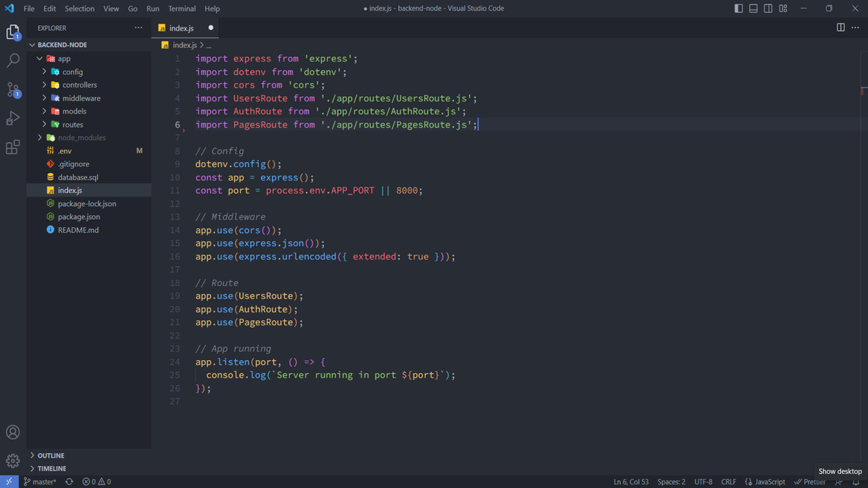This screenshot has width=868, height=488.
Task: Open the Terminal menu
Action: 182,9
